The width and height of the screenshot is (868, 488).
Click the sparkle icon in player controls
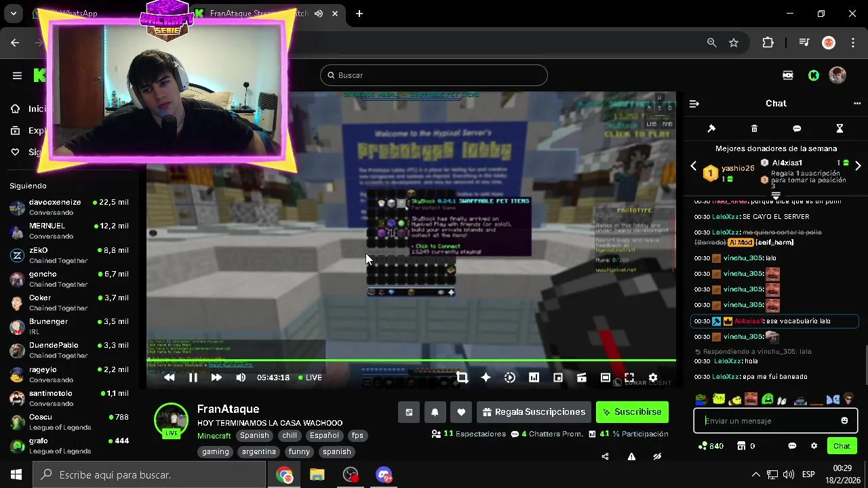(x=486, y=378)
